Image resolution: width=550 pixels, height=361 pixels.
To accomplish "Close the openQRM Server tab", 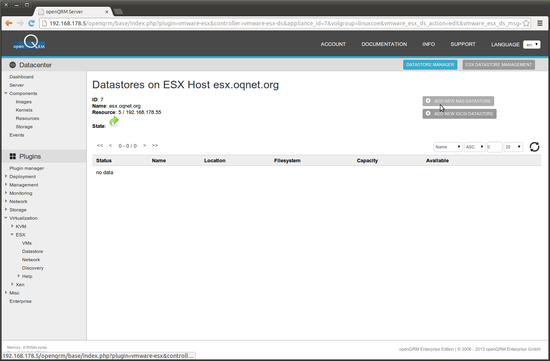I will [107, 12].
